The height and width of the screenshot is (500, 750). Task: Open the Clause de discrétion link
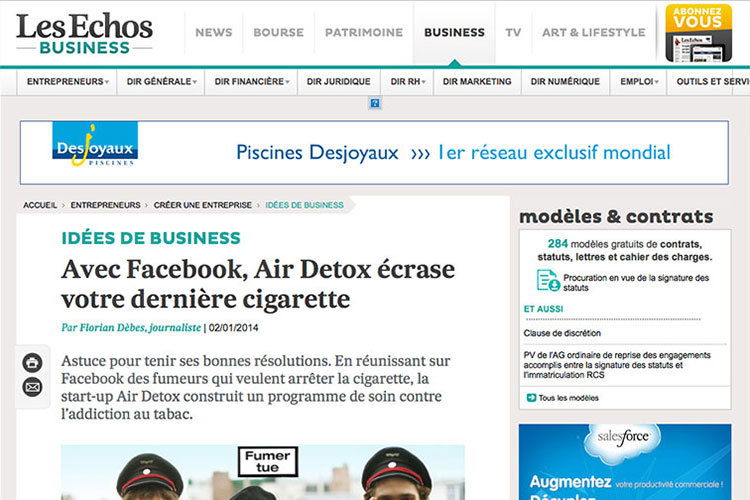[x=562, y=332]
